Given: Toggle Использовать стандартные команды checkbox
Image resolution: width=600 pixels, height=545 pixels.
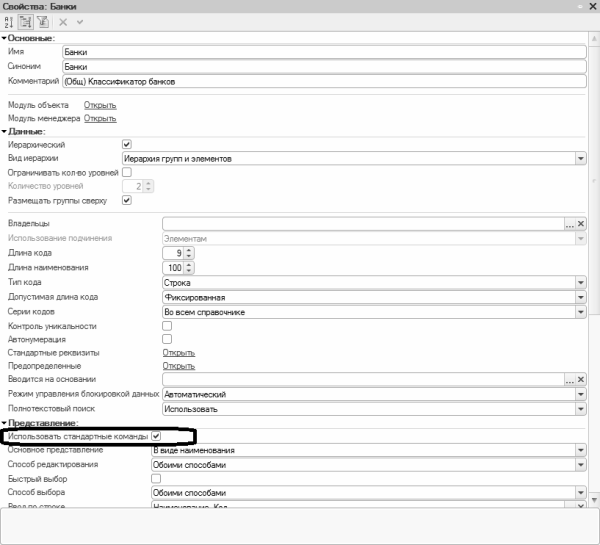Looking at the screenshot, I should (156, 436).
